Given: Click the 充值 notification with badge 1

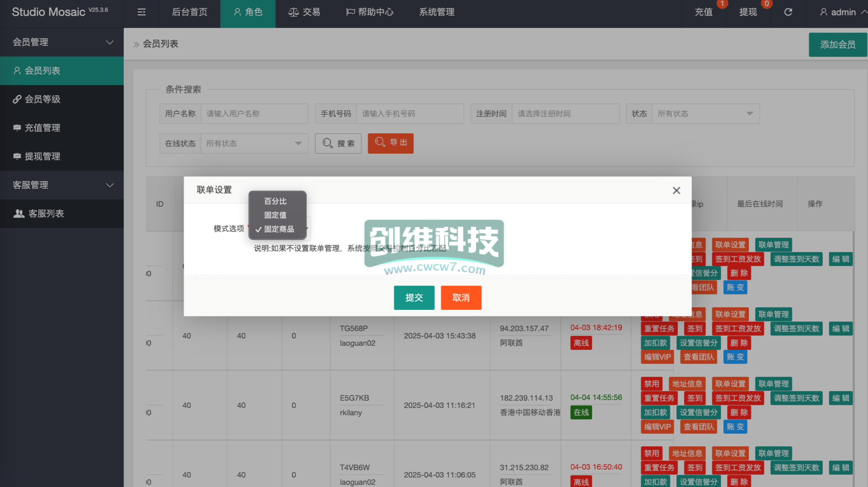Looking at the screenshot, I should (704, 12).
